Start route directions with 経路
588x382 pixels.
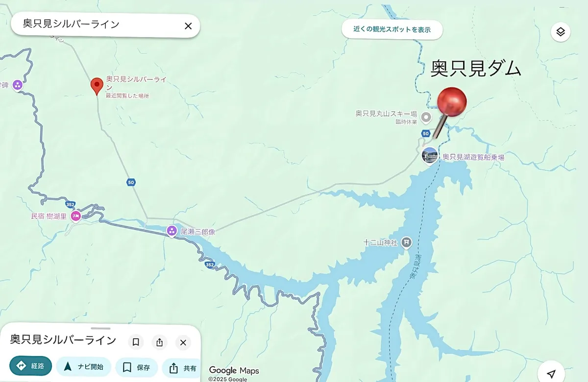click(x=30, y=366)
